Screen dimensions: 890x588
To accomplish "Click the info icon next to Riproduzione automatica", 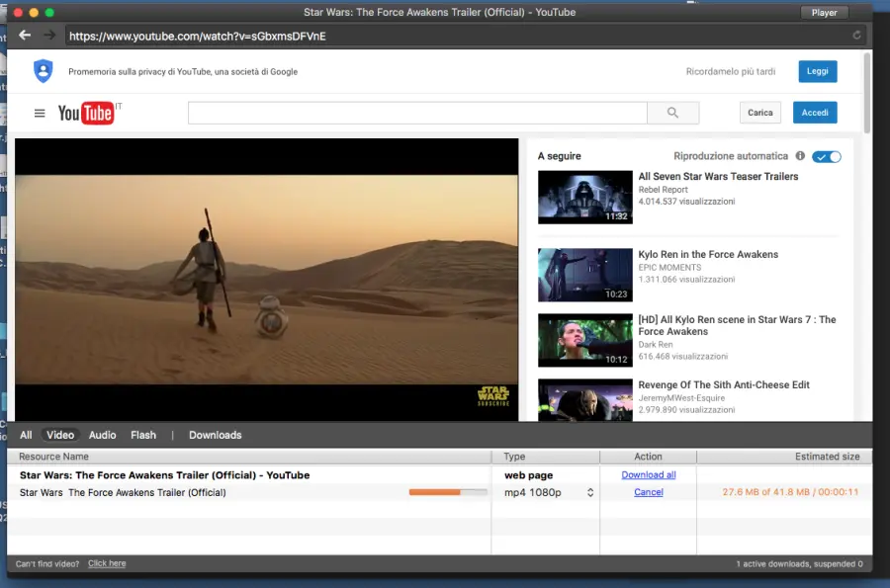I will 800,155.
